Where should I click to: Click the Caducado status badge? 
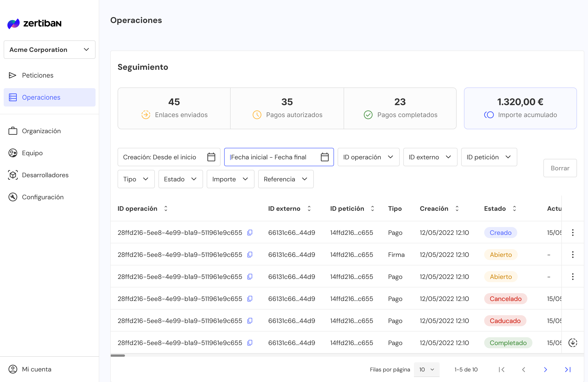tap(505, 321)
